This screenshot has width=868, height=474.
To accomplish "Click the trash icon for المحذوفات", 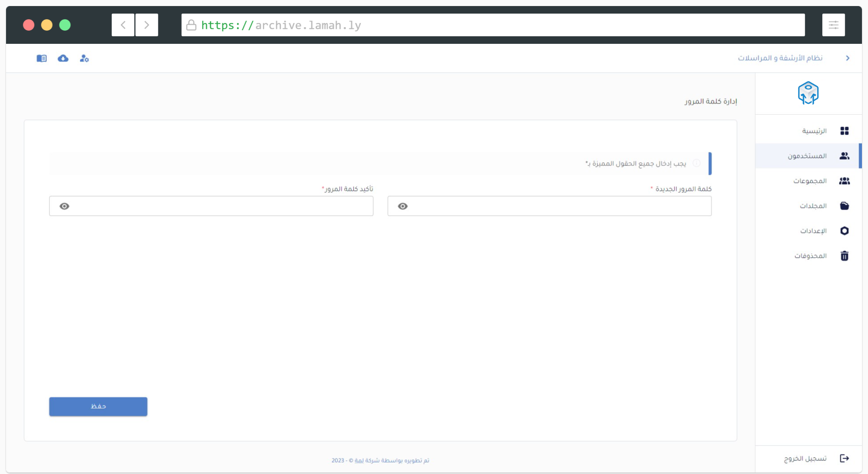I will [844, 256].
